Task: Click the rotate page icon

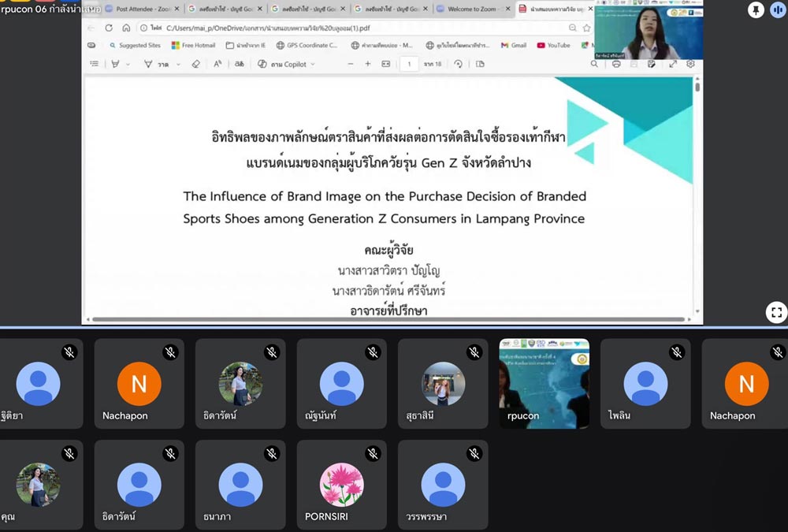Action: (x=459, y=64)
